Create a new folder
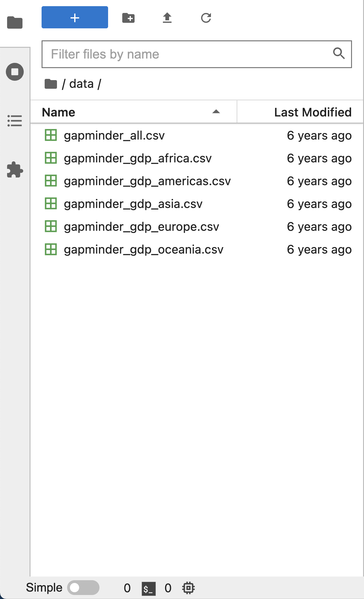Viewport: 364px width, 599px height. pyautogui.click(x=128, y=18)
